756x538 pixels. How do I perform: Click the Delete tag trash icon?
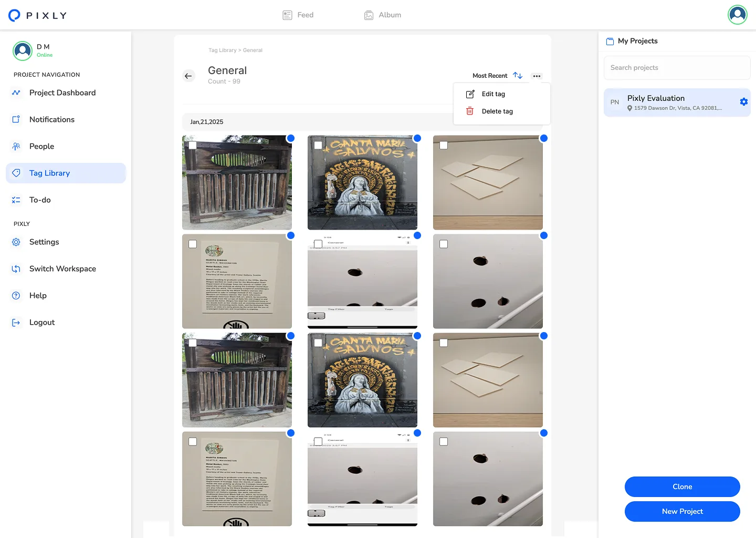coord(470,111)
